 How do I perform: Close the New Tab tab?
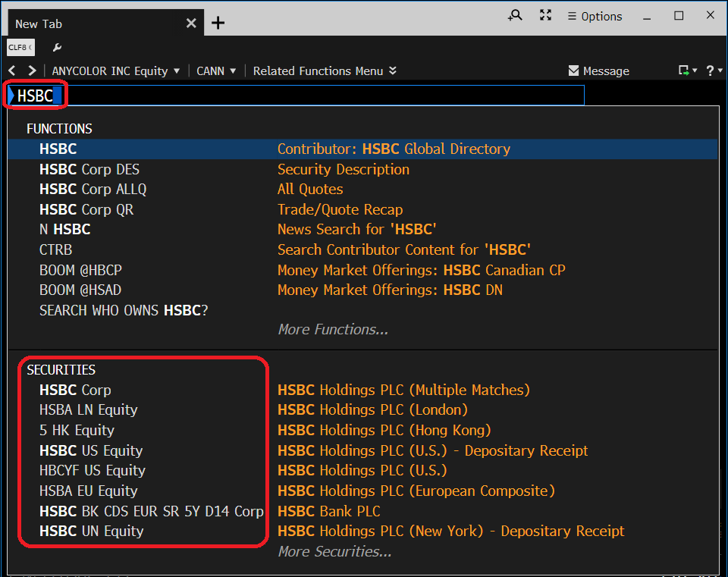click(x=191, y=24)
